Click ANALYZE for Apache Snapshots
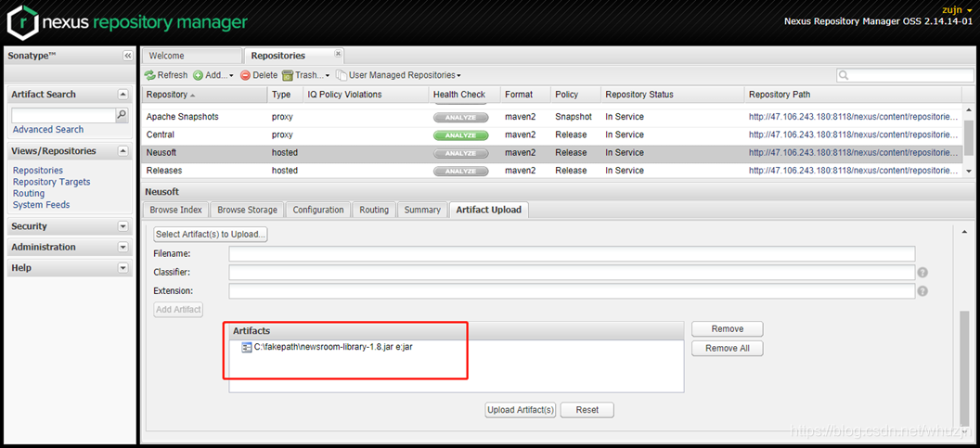The width and height of the screenshot is (980, 448). coord(460,118)
